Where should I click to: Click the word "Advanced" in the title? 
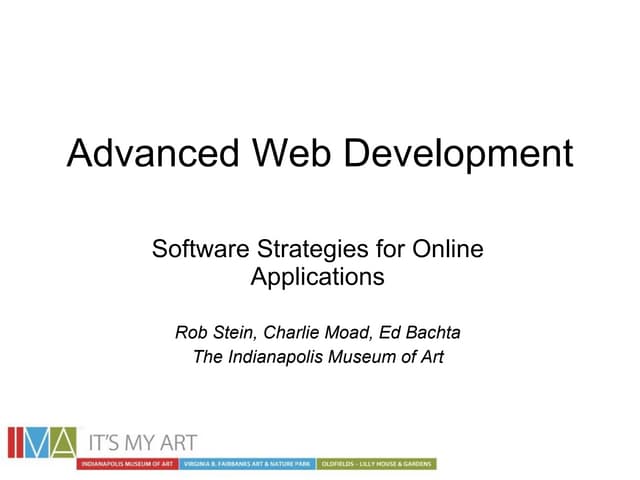(153, 154)
